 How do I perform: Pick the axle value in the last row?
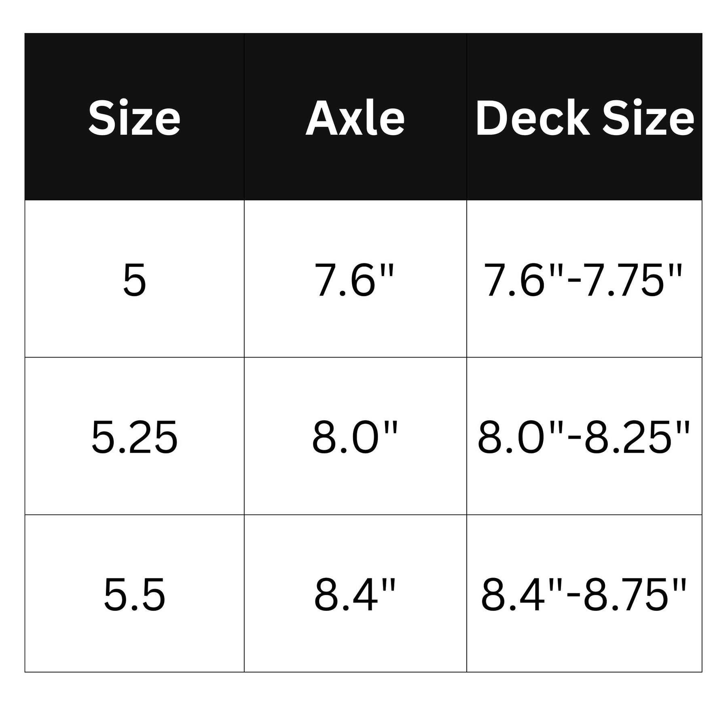pos(355,593)
